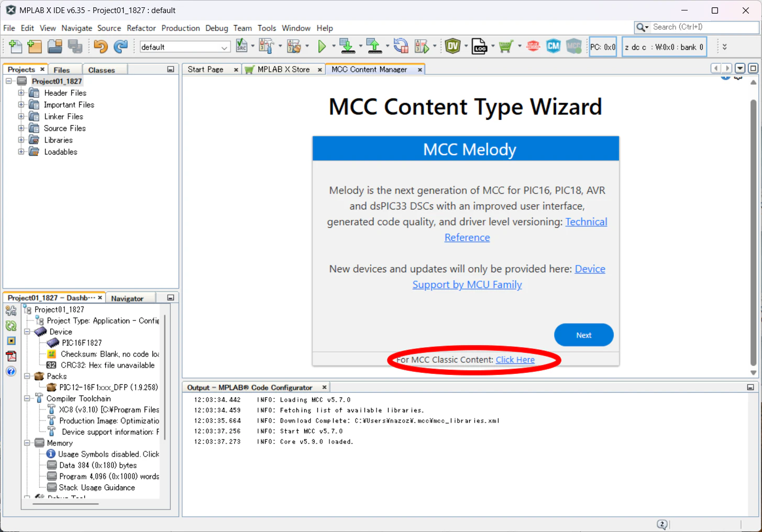Expand the Linker Files folder
This screenshot has height=532, width=762.
click(21, 117)
